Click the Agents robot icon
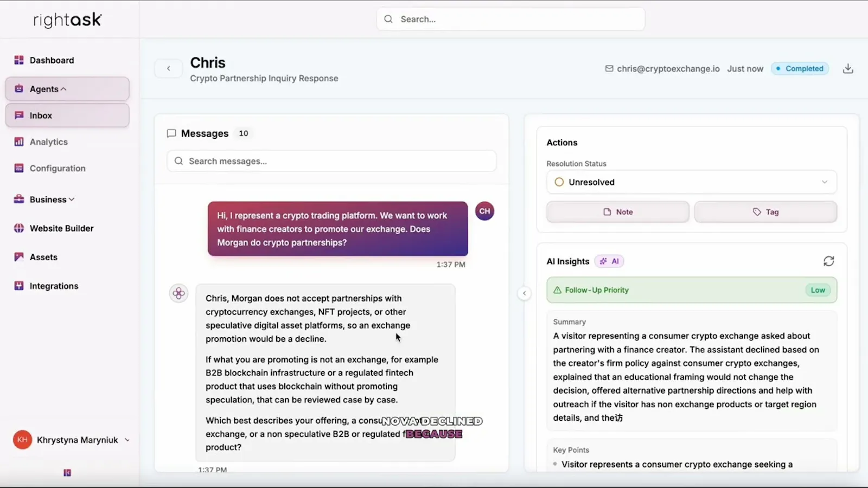Viewport: 868px width, 488px height. pos(19,89)
